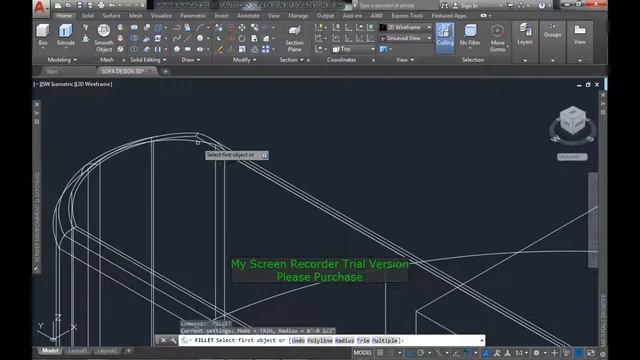
Task: Open the Section Plane tool
Action: (x=294, y=38)
